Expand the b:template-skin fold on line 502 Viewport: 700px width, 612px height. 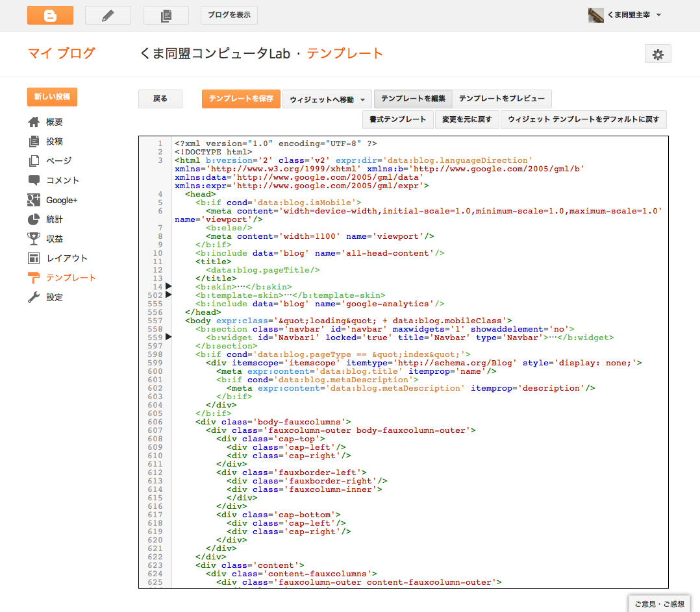pos(169,295)
